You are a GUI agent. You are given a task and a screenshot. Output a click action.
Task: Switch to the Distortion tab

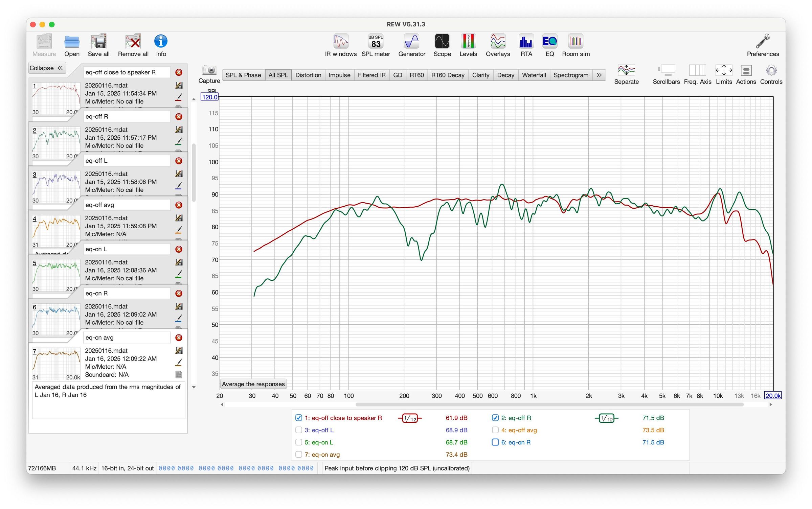point(308,75)
